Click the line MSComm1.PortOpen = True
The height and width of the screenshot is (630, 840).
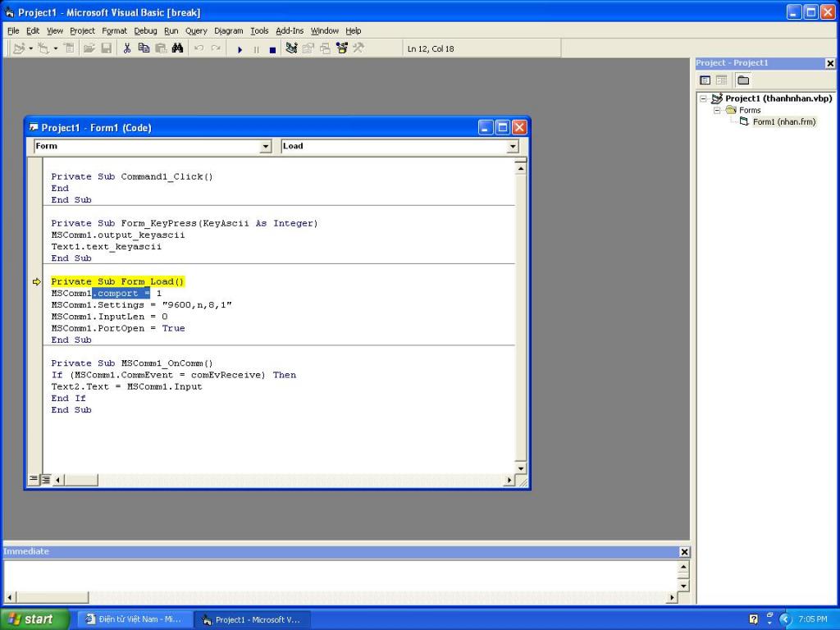pos(118,328)
